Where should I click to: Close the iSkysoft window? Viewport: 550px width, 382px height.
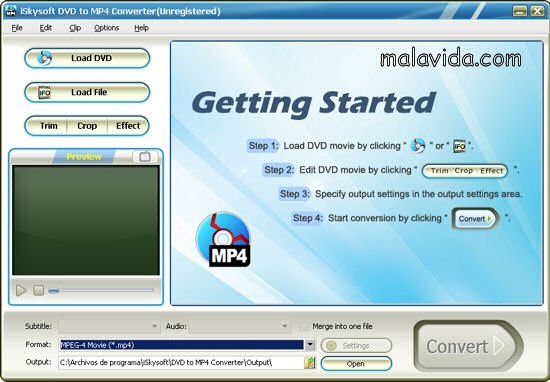pyautogui.click(x=537, y=11)
